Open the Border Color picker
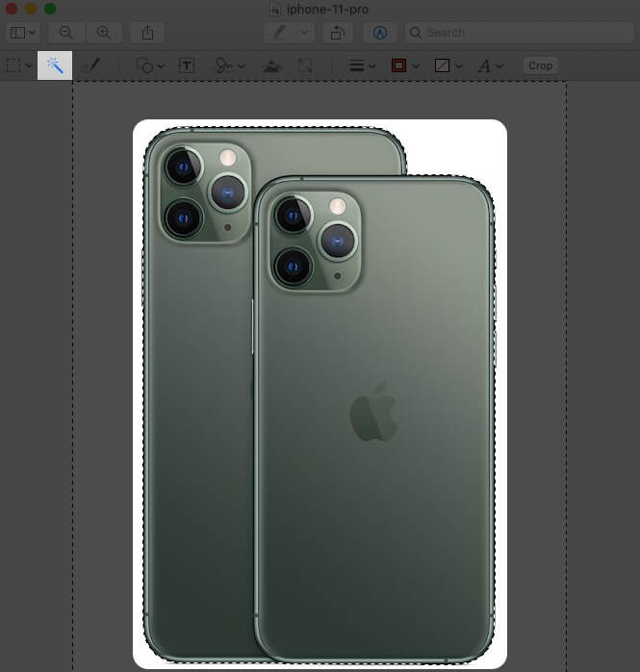Image resolution: width=640 pixels, height=672 pixels. pos(398,65)
